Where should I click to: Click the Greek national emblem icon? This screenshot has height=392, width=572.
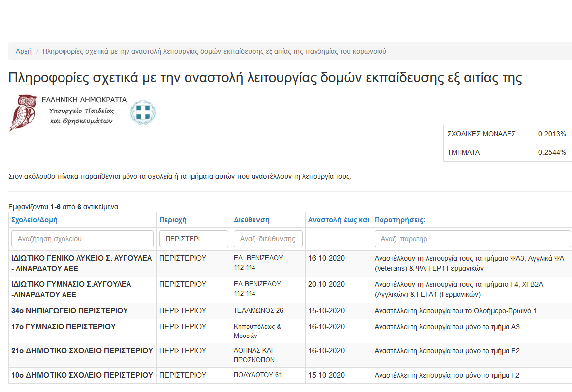(x=142, y=112)
